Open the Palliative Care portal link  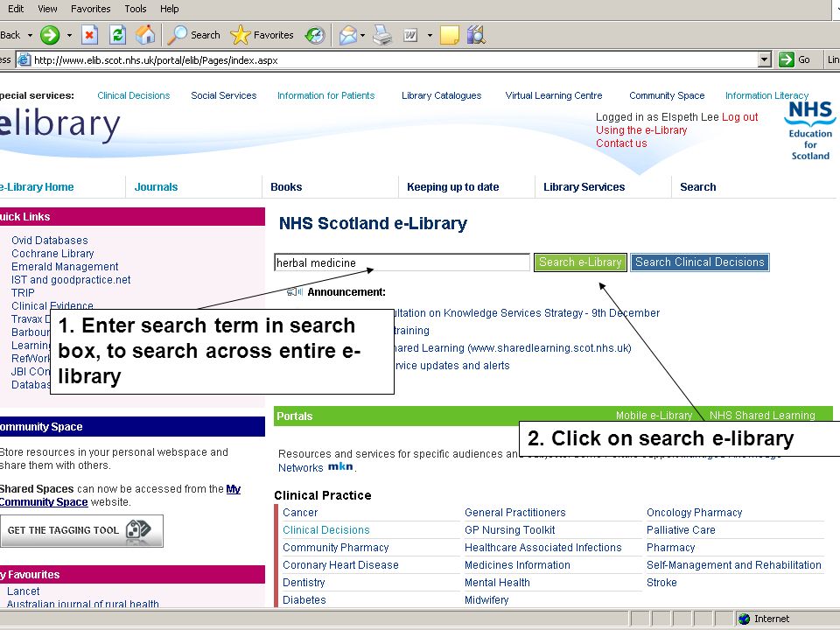coord(681,530)
